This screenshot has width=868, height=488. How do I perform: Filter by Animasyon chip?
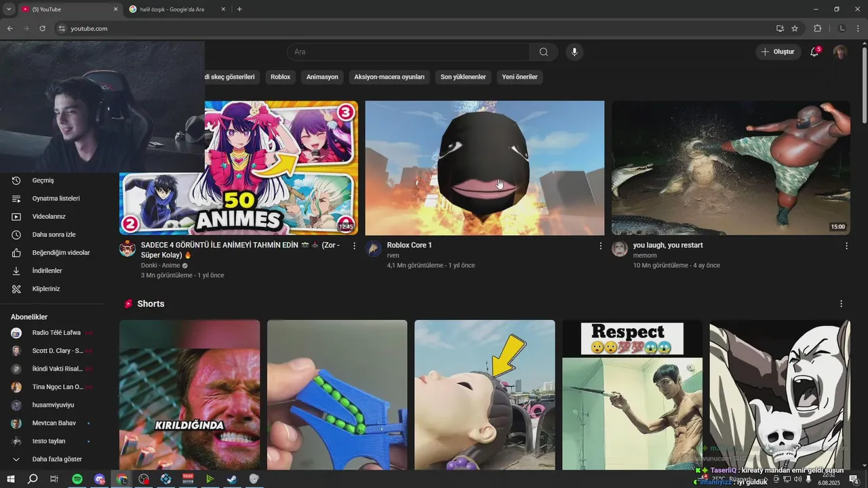coord(322,77)
